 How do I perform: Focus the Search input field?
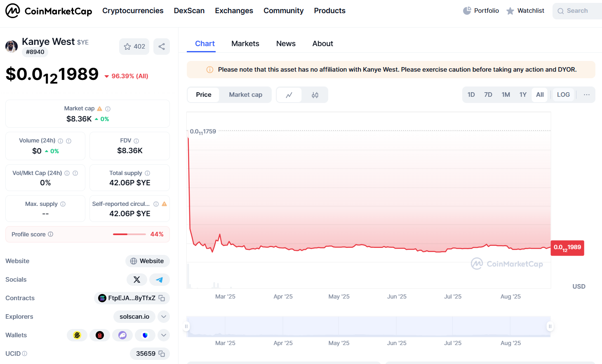click(577, 11)
